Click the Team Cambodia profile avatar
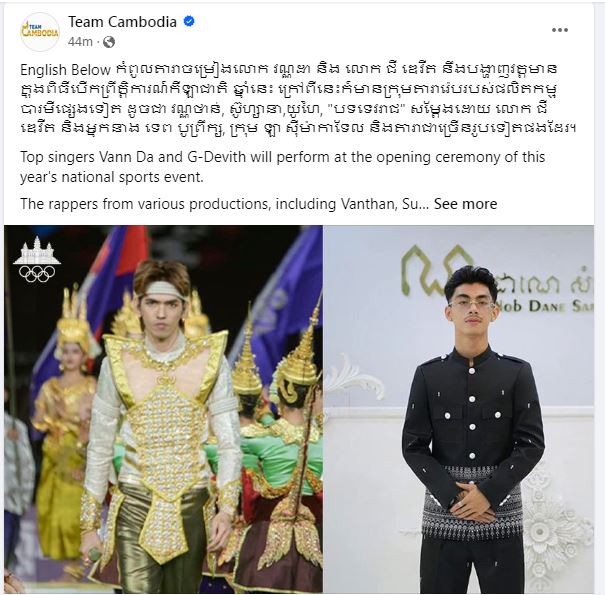 point(40,32)
